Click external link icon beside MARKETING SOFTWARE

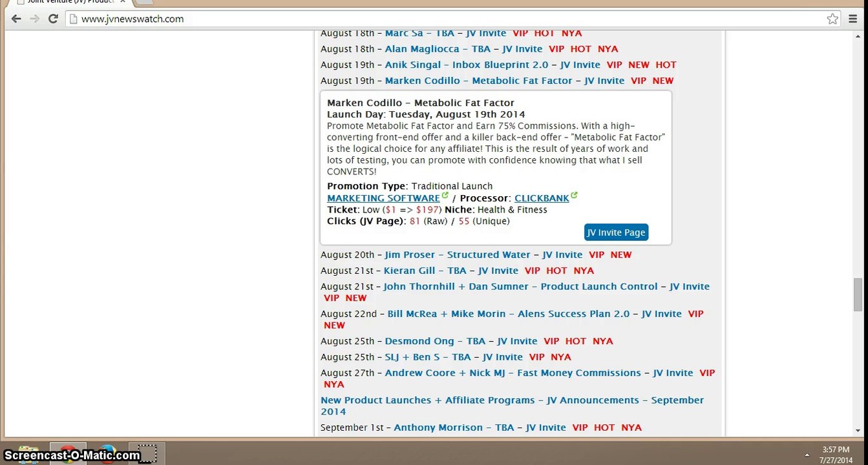(445, 196)
